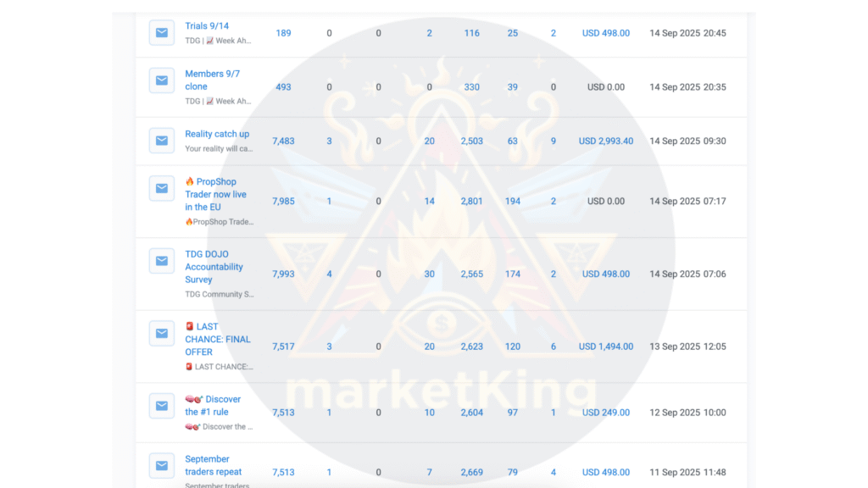
Task: Click the envelope icon for Members 9/7 clone
Action: [x=161, y=80]
